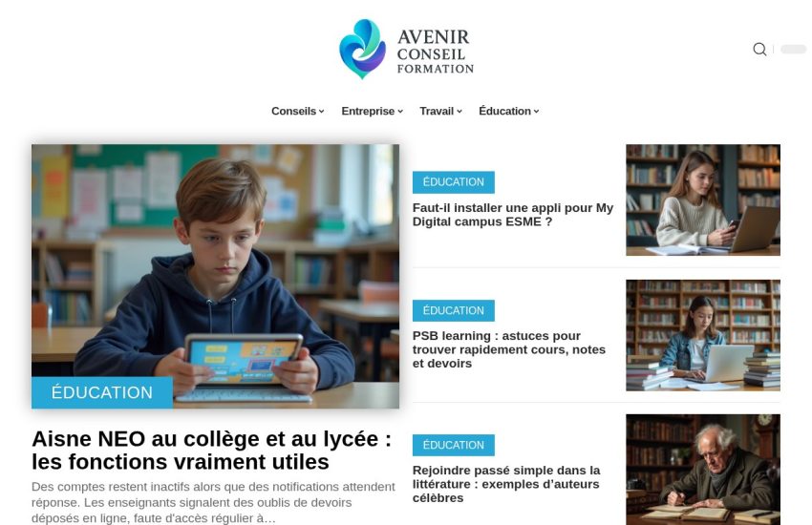Viewport: 812px width, 525px height.
Task: Click the chevron next to Éducation
Action: click(x=537, y=112)
